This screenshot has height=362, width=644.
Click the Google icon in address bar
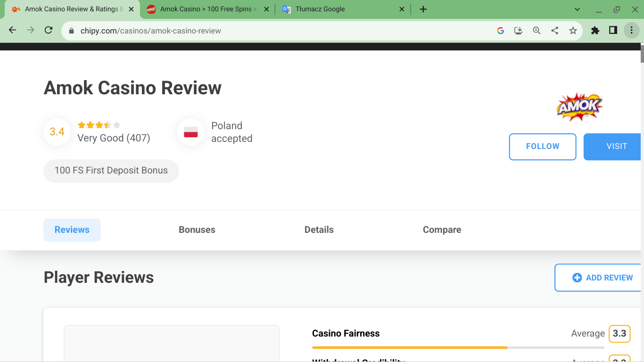[501, 31]
